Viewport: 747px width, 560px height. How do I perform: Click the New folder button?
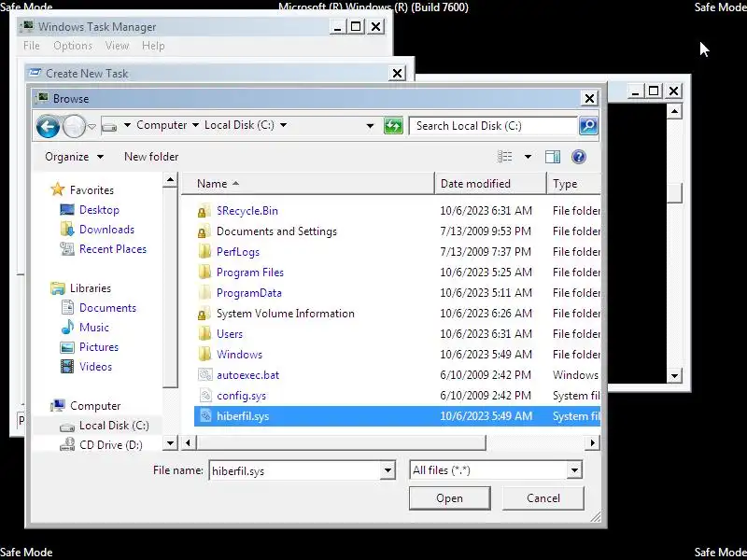(151, 157)
